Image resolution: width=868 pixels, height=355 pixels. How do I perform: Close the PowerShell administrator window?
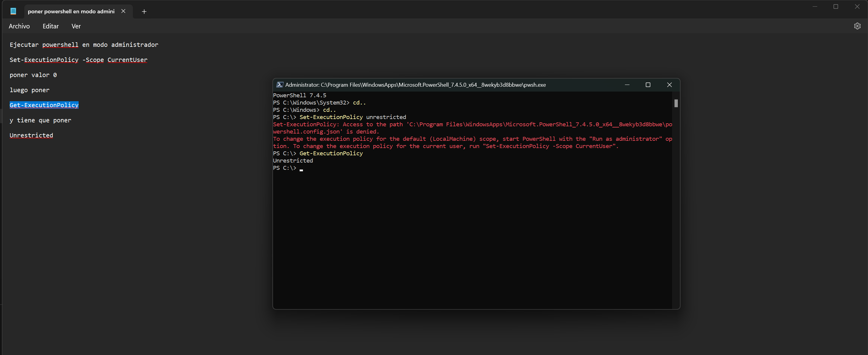click(x=669, y=85)
